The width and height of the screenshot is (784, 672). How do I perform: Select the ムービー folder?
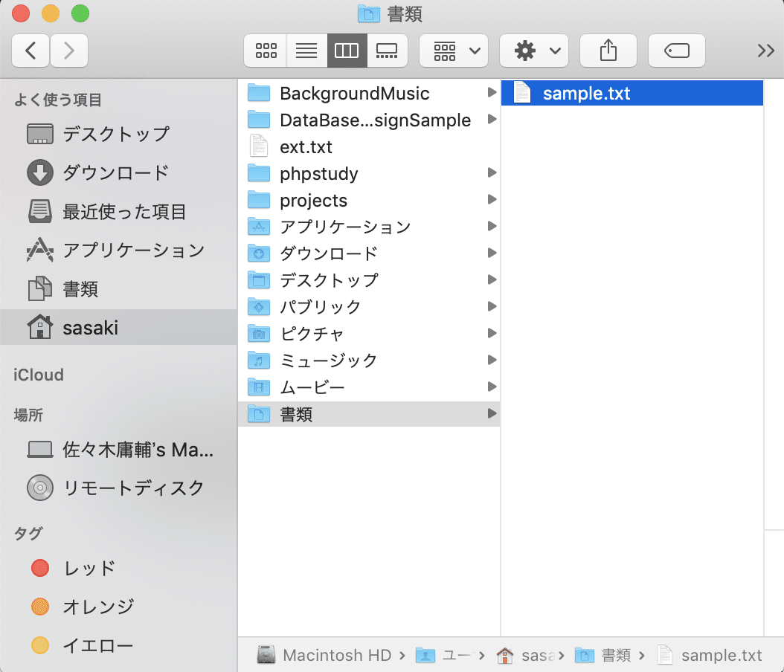click(369, 387)
